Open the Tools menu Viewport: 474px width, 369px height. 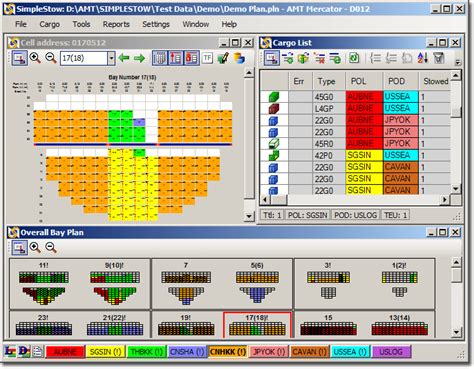[81, 24]
